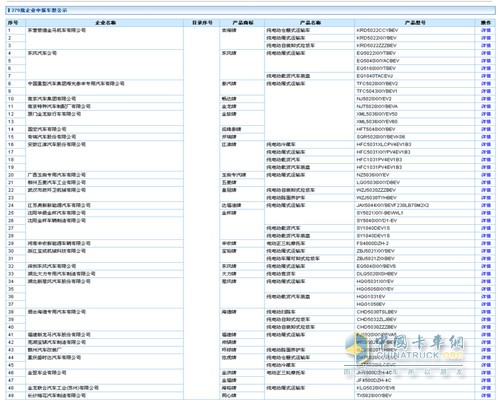
Task: Select model EQ1040TACEVJ
Action: point(375,76)
